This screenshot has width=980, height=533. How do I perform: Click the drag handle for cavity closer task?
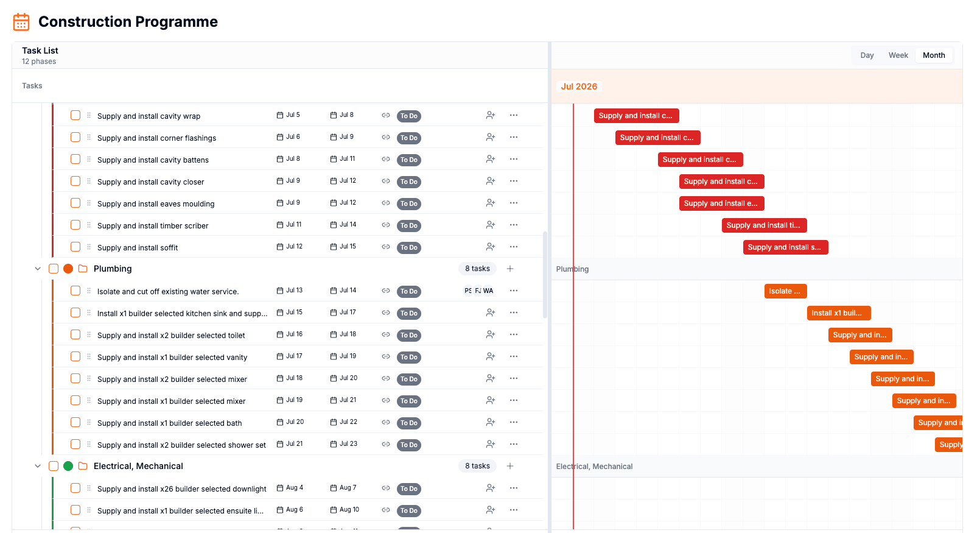(89, 181)
